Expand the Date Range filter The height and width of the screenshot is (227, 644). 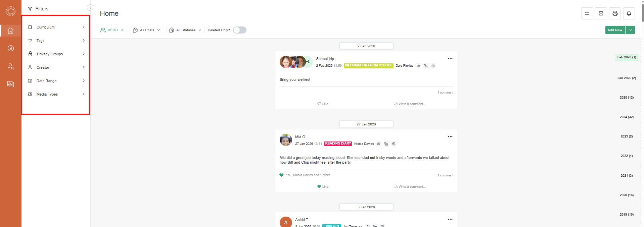[x=56, y=81]
